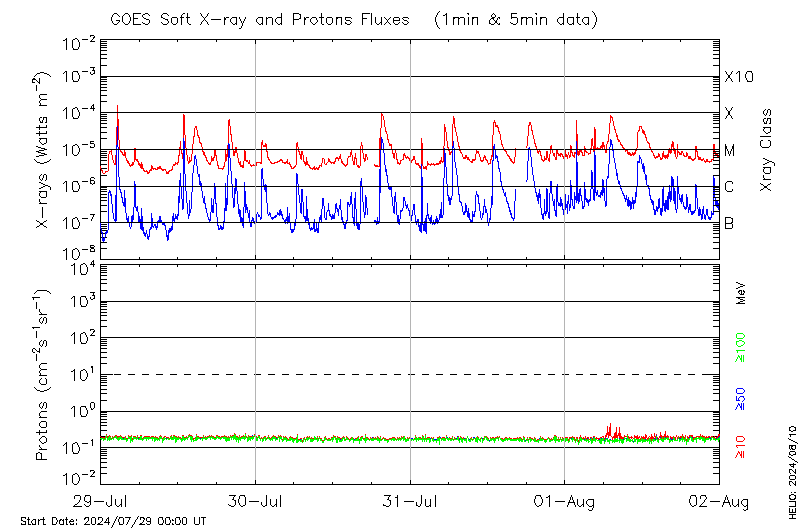Click the red ≥10 proton legend label
This screenshot has width=800, height=530.
pyautogui.click(x=742, y=449)
